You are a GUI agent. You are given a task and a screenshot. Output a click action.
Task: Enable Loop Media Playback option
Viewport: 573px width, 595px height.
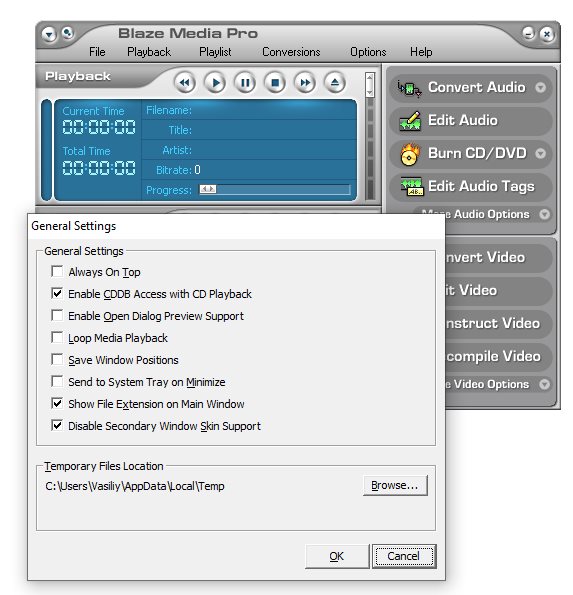click(57, 337)
